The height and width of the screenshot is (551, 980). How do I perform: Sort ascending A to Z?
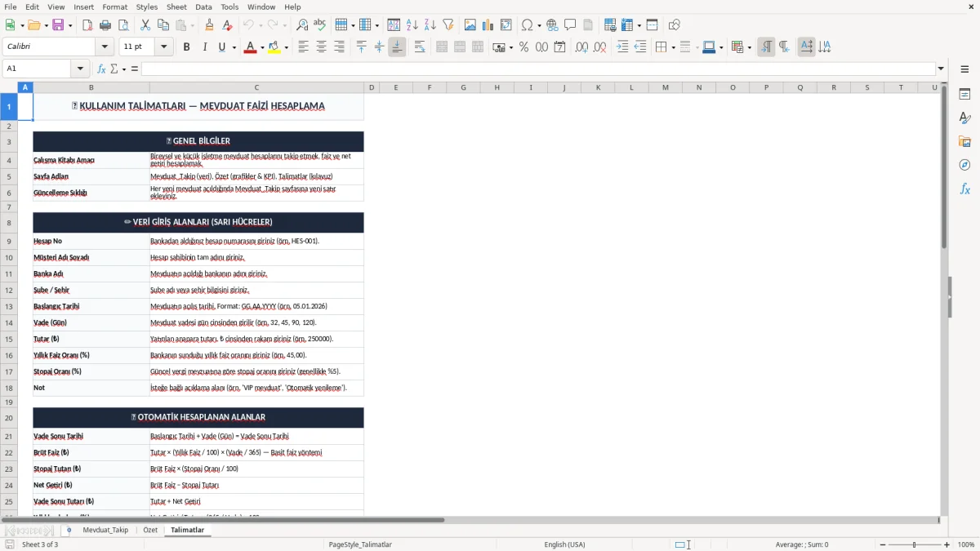(x=412, y=25)
